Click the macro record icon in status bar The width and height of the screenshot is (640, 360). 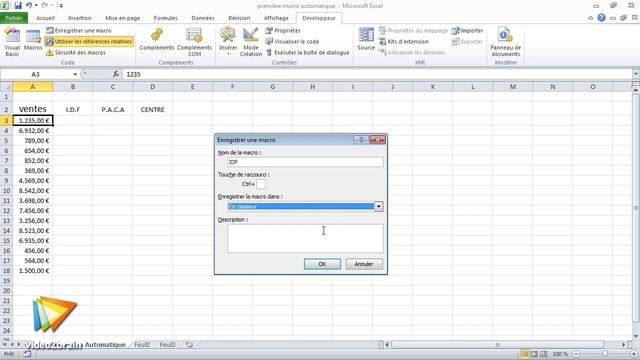[27, 354]
